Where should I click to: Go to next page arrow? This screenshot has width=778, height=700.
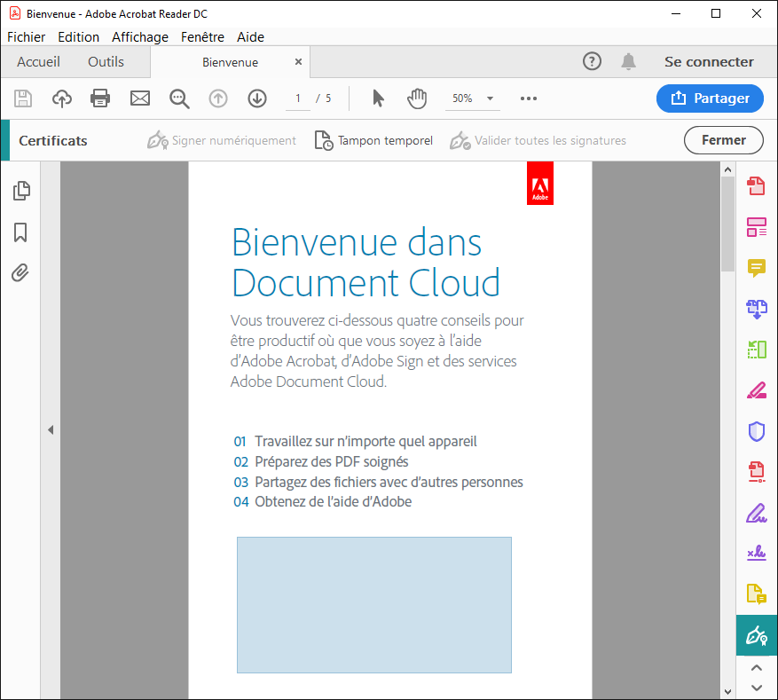point(257,98)
